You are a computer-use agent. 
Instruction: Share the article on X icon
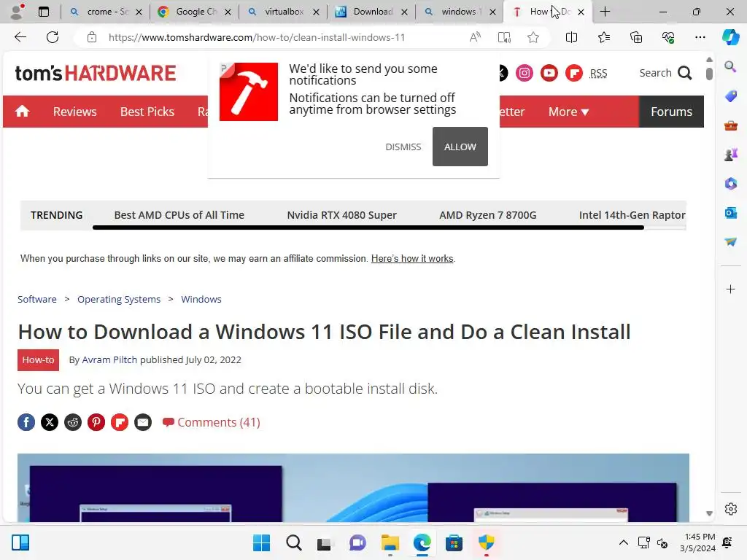click(x=50, y=422)
